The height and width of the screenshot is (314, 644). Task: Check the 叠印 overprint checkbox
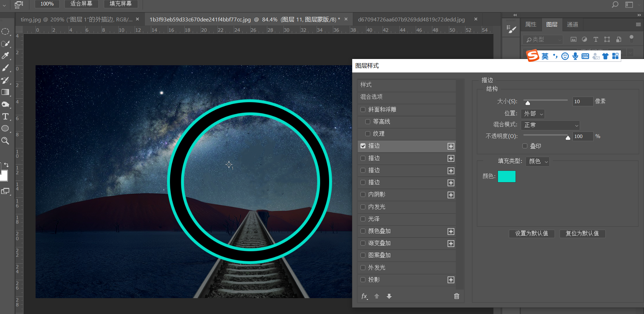(x=525, y=146)
